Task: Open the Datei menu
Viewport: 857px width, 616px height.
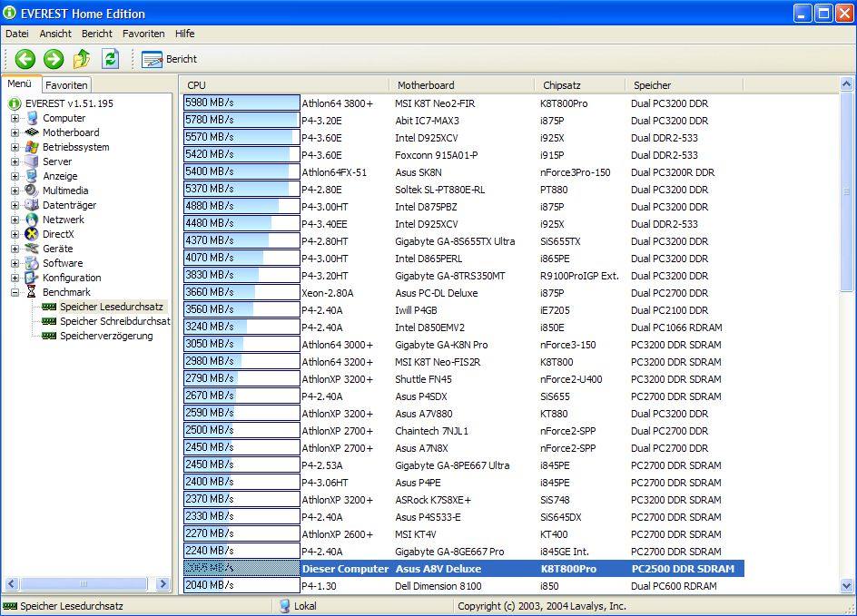Action: coord(17,34)
